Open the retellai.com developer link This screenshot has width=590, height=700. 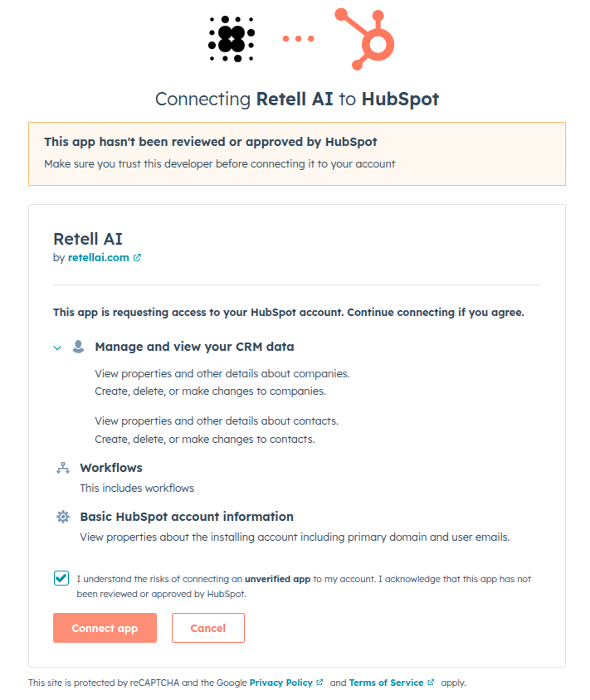[100, 257]
